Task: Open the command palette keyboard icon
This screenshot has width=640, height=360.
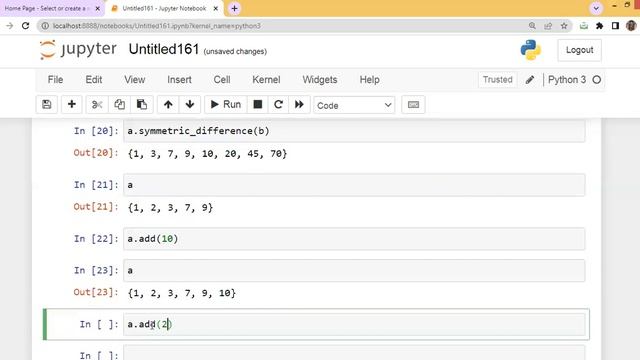Action: tap(413, 104)
